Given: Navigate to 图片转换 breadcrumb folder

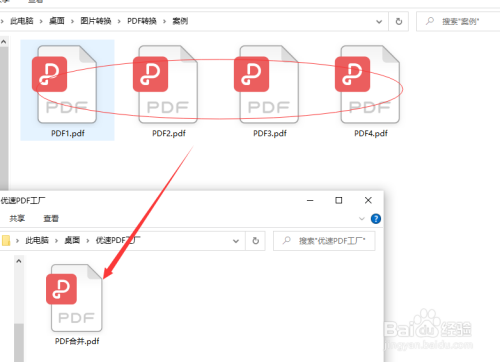Looking at the screenshot, I should click(96, 21).
